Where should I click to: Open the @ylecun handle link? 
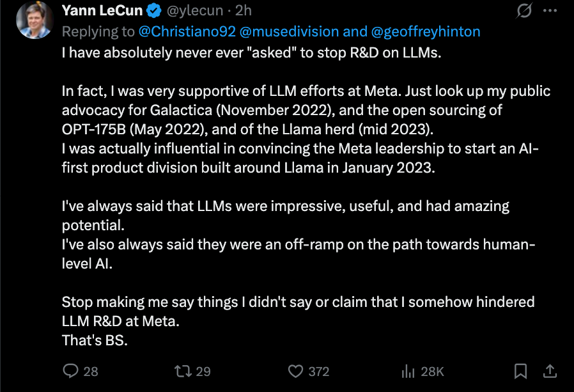click(195, 11)
